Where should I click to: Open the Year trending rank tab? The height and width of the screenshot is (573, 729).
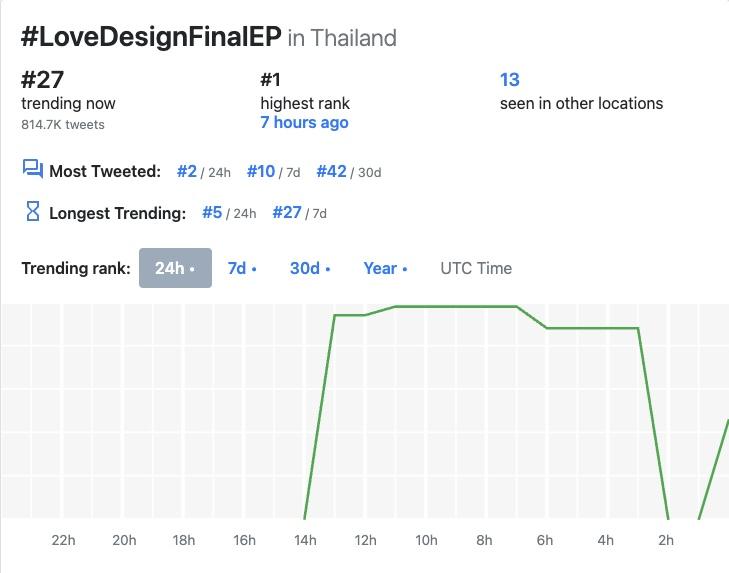385,268
